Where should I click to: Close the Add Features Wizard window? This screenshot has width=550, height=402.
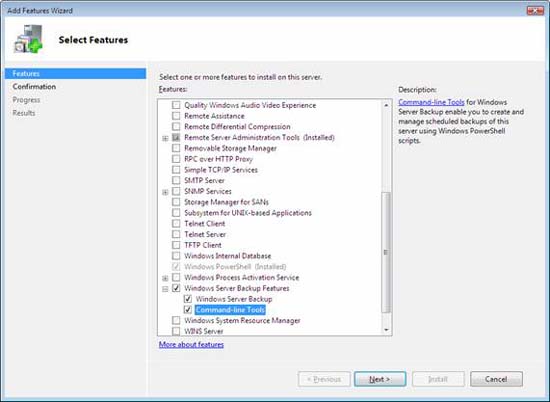coord(535,11)
